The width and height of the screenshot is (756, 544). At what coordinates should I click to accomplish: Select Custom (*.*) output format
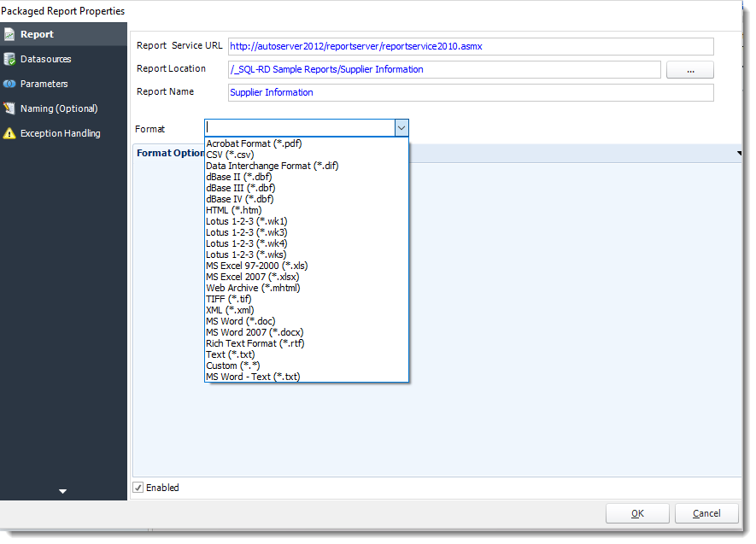pos(232,366)
